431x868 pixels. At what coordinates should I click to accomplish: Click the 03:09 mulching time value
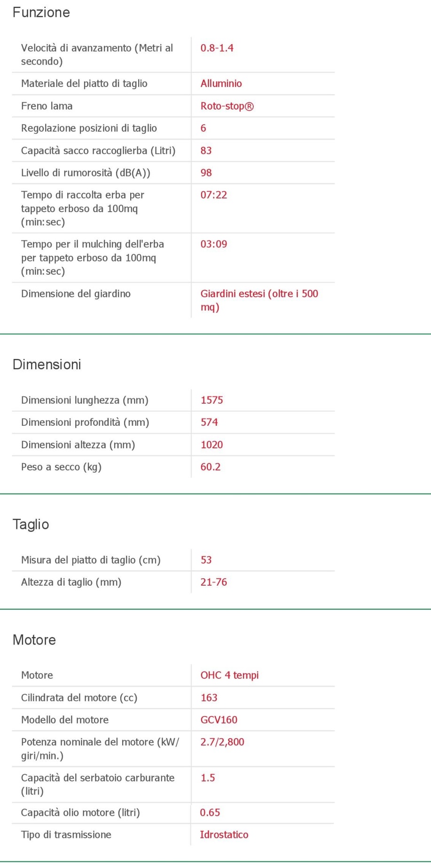214,244
